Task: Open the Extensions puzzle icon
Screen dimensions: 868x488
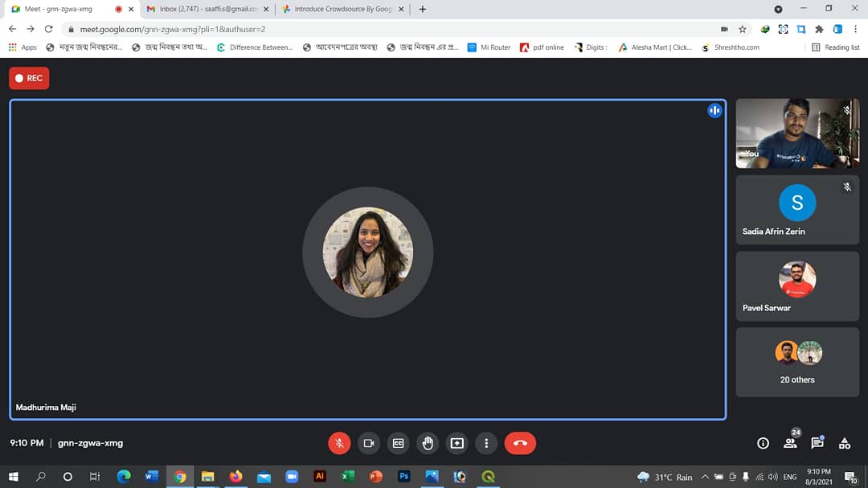Action: click(x=819, y=29)
